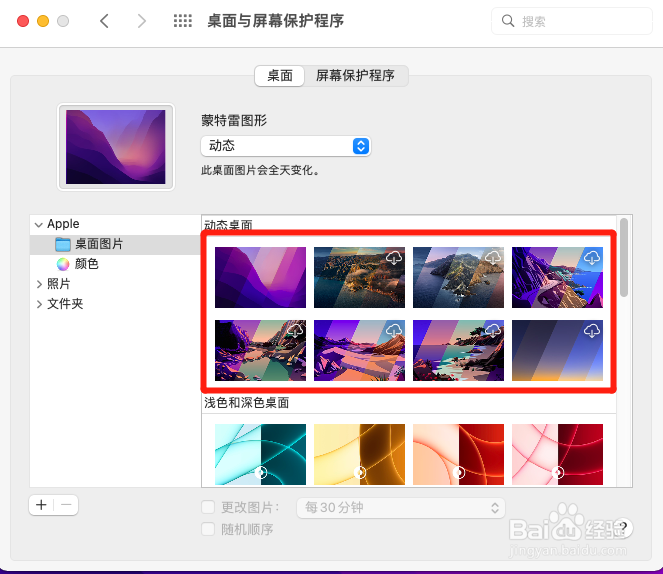663x574 pixels.
Task: Select 桌面图片 folder in sidebar
Action: (x=115, y=244)
